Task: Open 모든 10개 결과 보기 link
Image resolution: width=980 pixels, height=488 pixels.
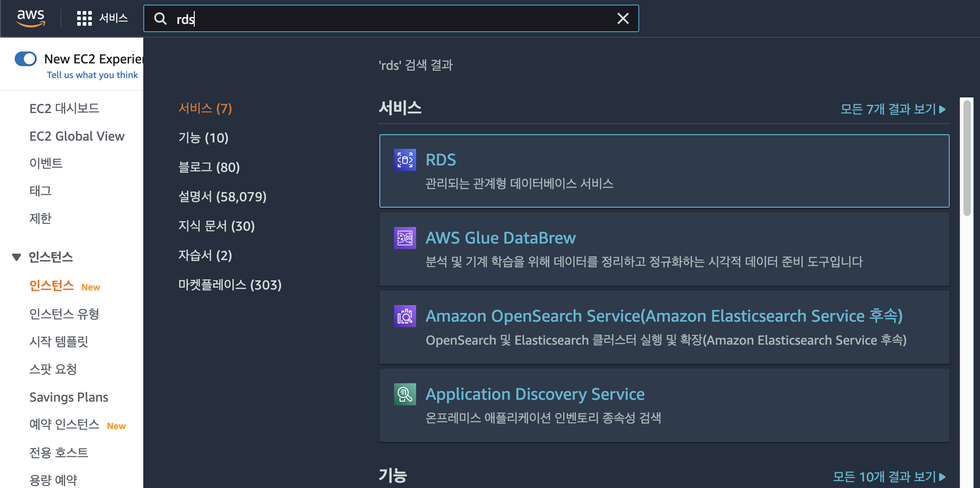Action: 890,477
